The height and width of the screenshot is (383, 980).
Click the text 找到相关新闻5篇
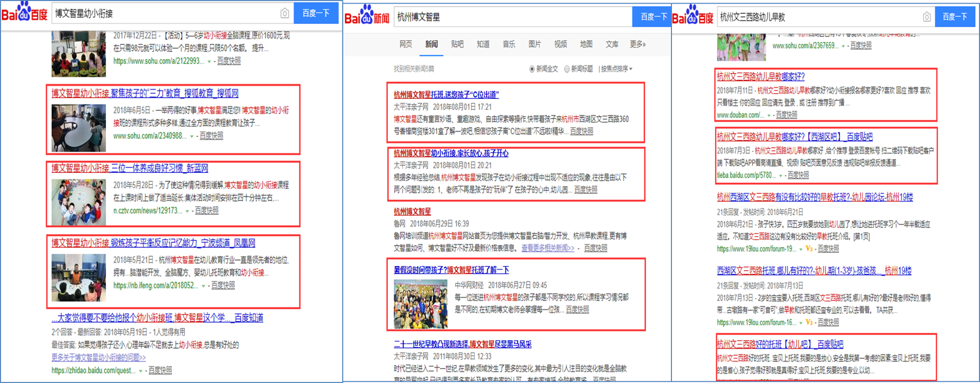(x=414, y=69)
